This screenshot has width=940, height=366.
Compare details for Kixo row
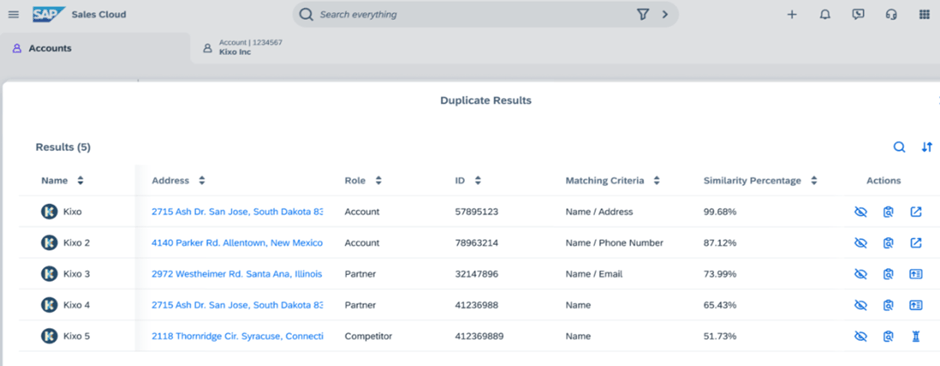[888, 211]
